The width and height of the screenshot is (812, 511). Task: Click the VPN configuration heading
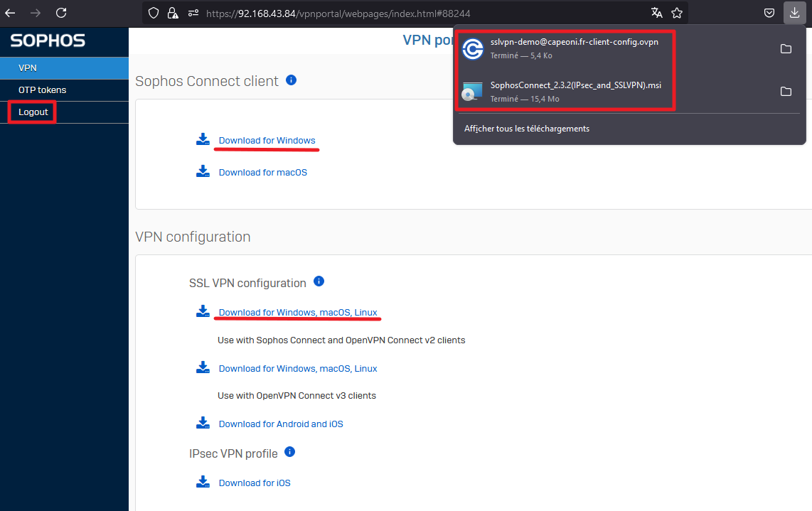(193, 237)
